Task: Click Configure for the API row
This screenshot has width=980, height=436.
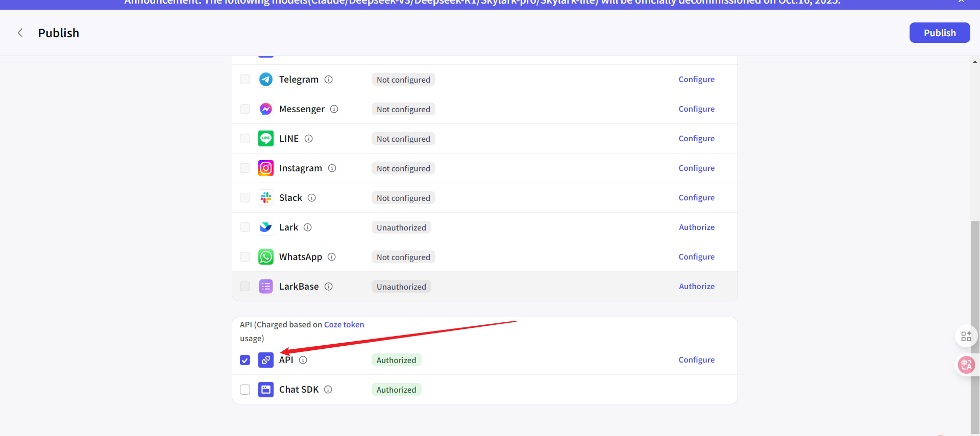Action: pos(696,360)
